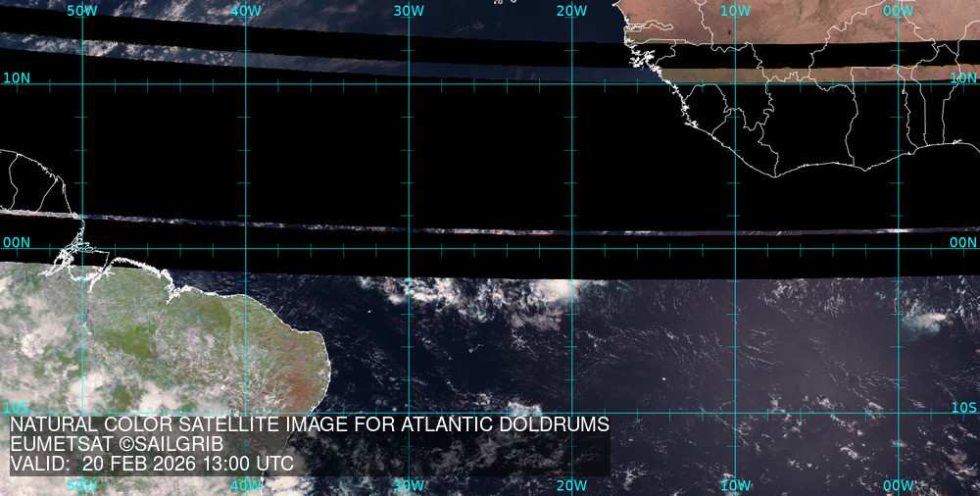Click the 20W longitude label at bottom
Image resolution: width=980 pixels, height=496 pixels.
[571, 486]
